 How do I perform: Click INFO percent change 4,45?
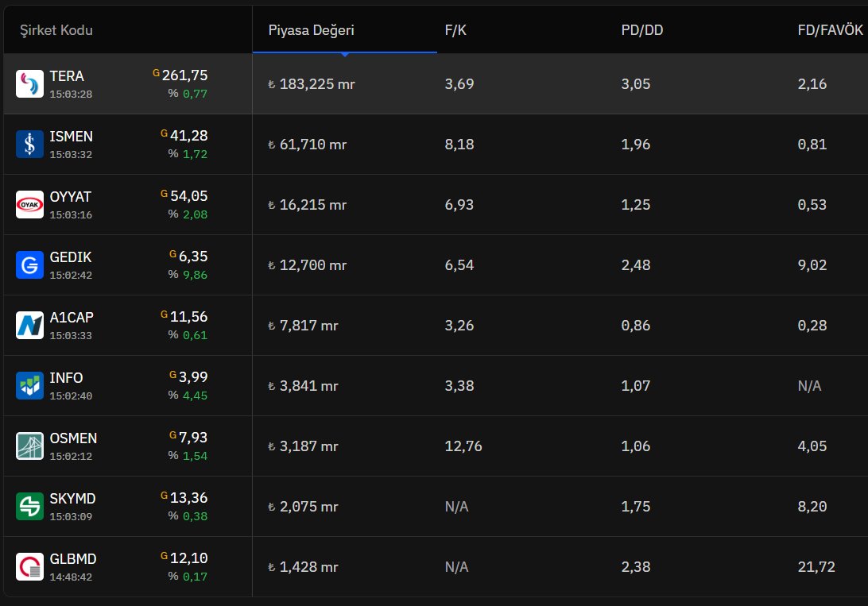pyautogui.click(x=195, y=396)
